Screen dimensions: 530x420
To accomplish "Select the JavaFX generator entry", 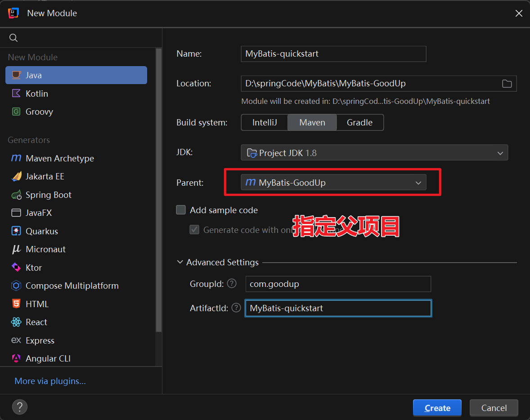I will 76,213.
